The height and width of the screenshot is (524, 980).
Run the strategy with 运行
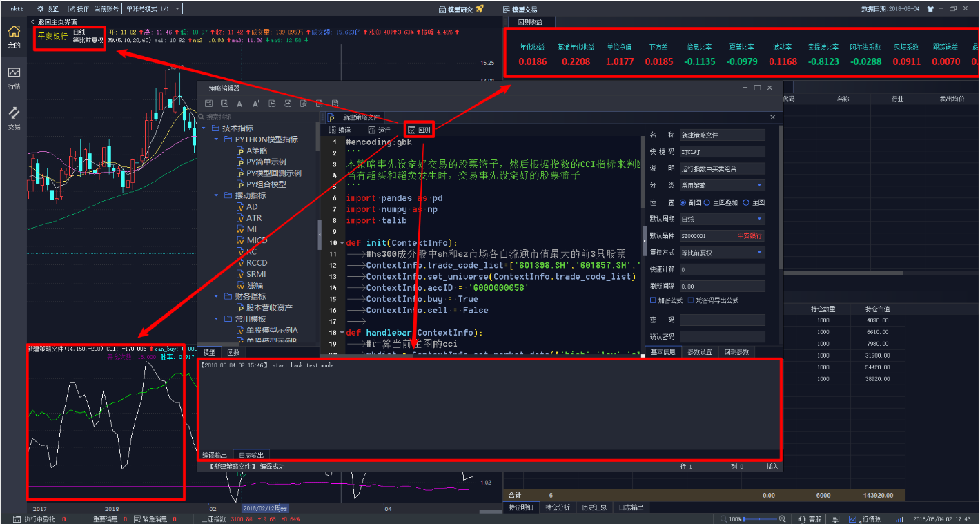(x=380, y=130)
